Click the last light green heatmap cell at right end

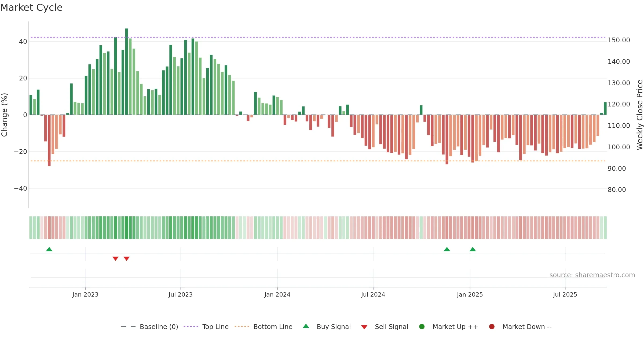point(605,228)
